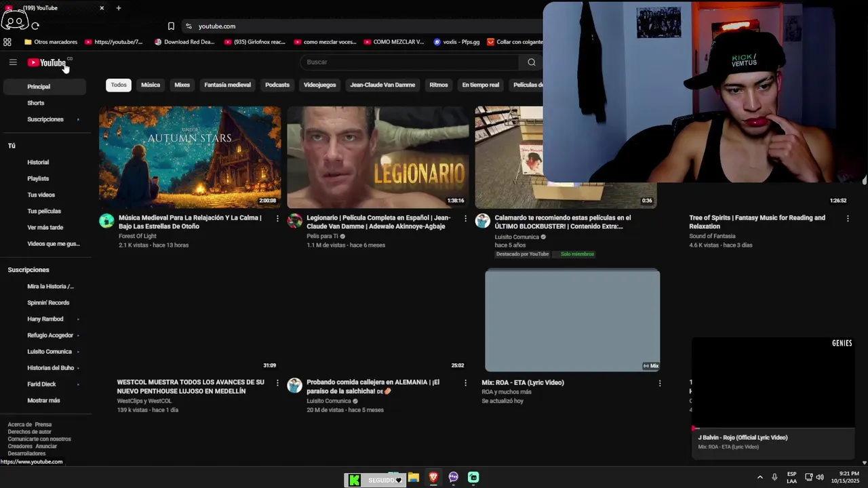This screenshot has width=868, height=488.
Task: Select the Mixes filter chip
Action: pos(182,85)
